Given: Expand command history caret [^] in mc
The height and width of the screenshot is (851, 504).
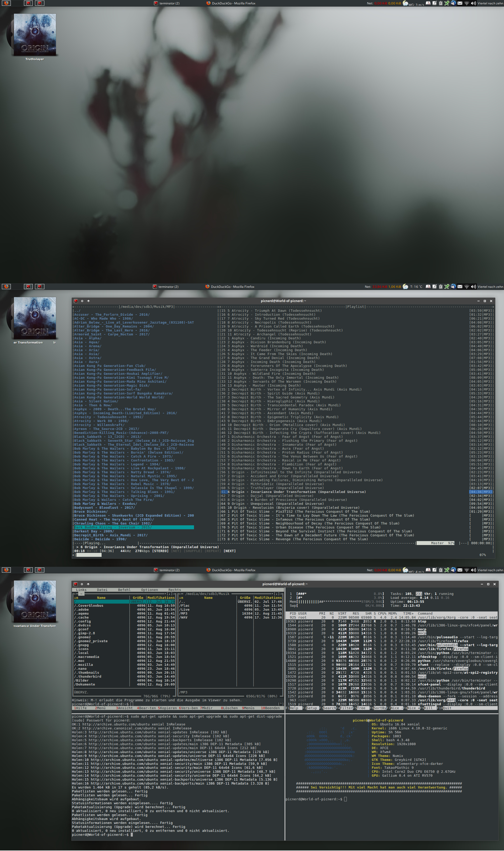Looking at the screenshot, I should [281, 704].
